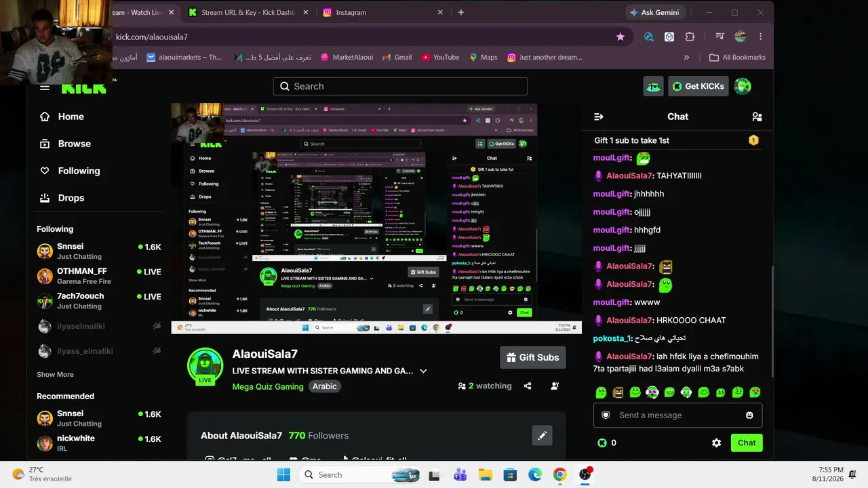Expand the stream title chevron
The height and width of the screenshot is (488, 868).
423,371
